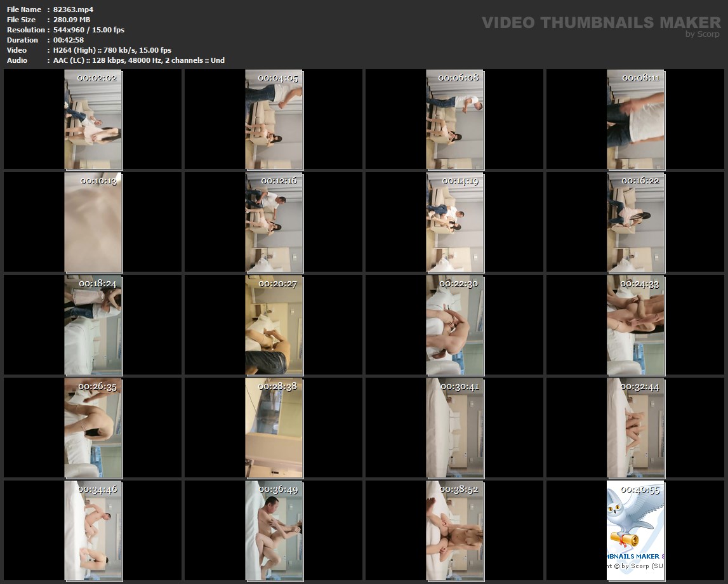Click the file size value 280.09 MB

(72, 20)
